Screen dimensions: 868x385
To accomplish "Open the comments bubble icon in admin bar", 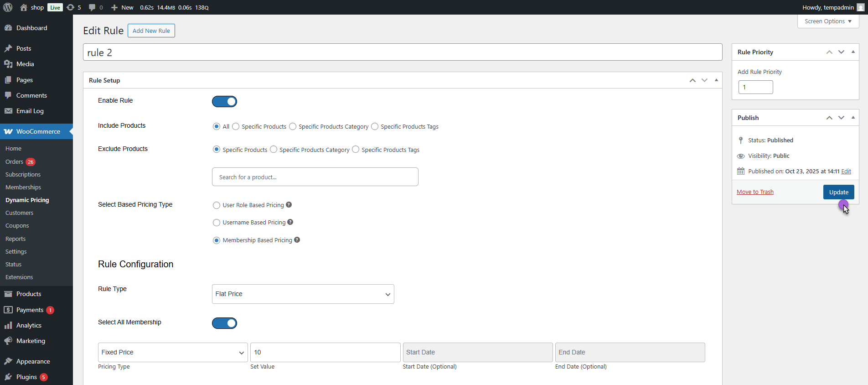I will point(92,7).
